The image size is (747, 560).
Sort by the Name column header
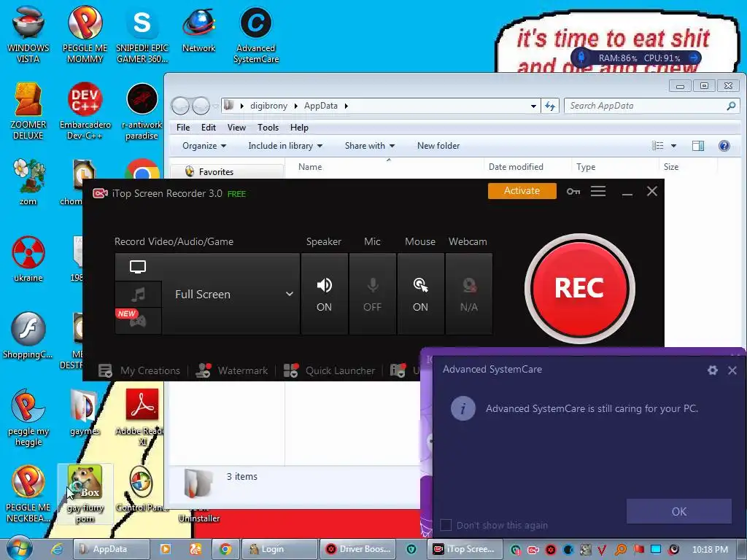pos(310,167)
